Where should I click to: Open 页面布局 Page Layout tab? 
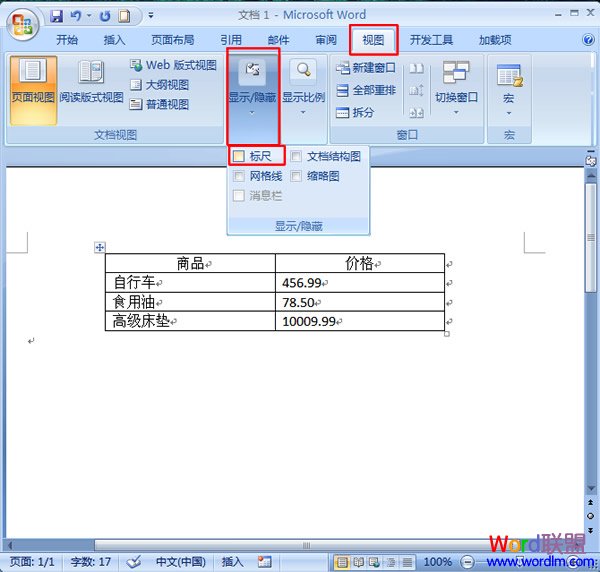(173, 40)
